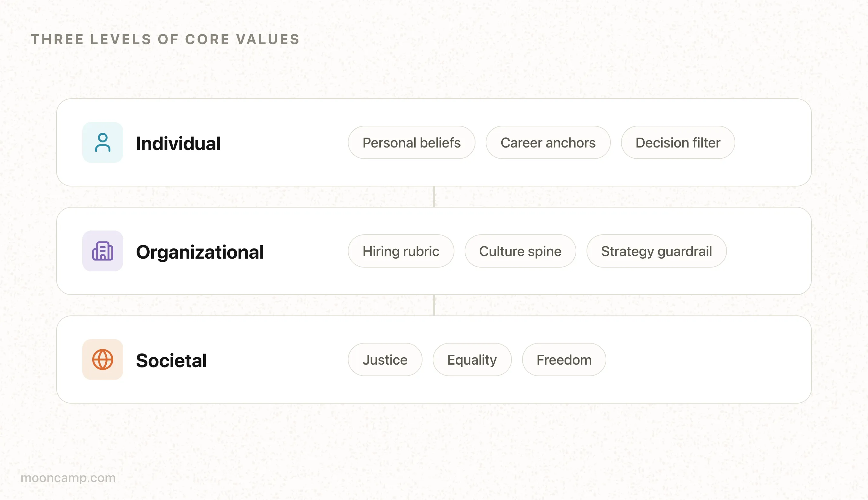Click the Equality pill
868x500 pixels.
[x=472, y=360]
